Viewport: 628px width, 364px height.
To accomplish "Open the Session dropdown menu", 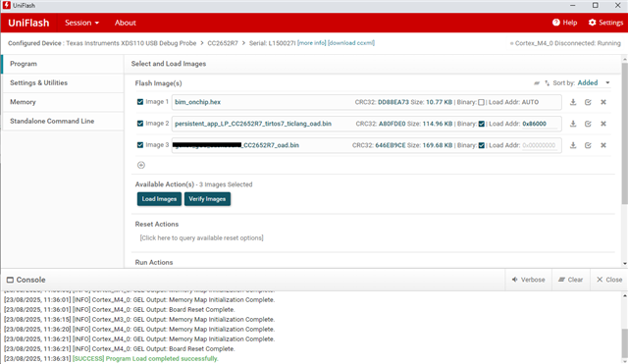I will click(x=81, y=23).
